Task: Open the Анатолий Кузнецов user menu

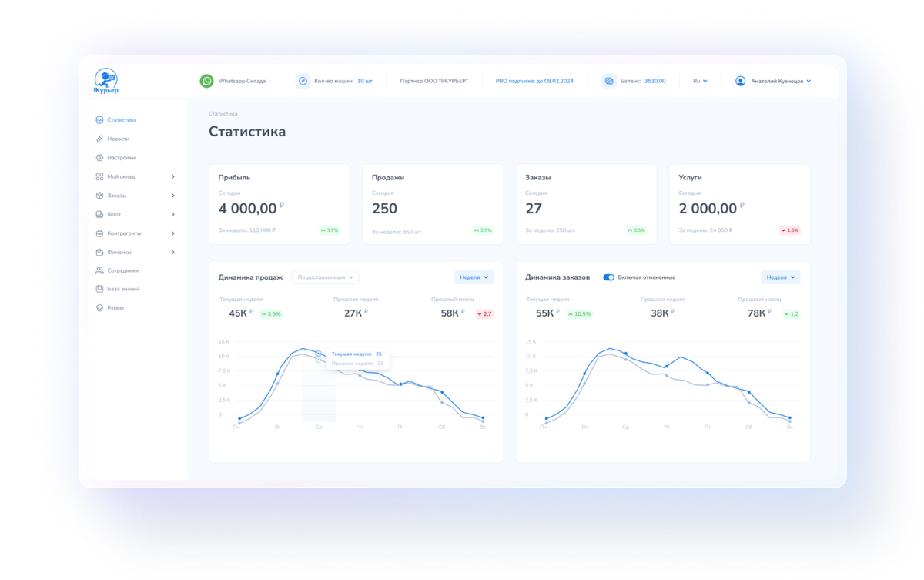Action: point(781,81)
